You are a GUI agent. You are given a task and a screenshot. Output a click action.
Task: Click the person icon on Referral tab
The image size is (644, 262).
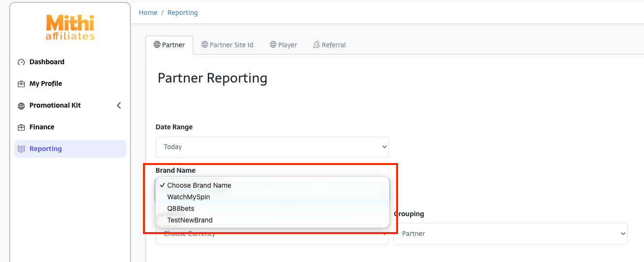click(316, 45)
